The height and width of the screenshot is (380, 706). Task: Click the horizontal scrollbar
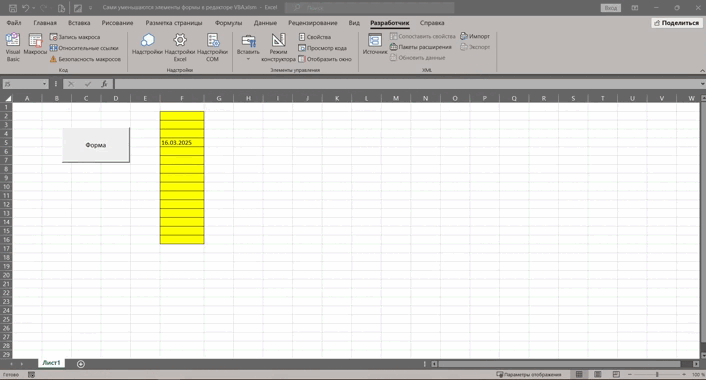coord(559,364)
